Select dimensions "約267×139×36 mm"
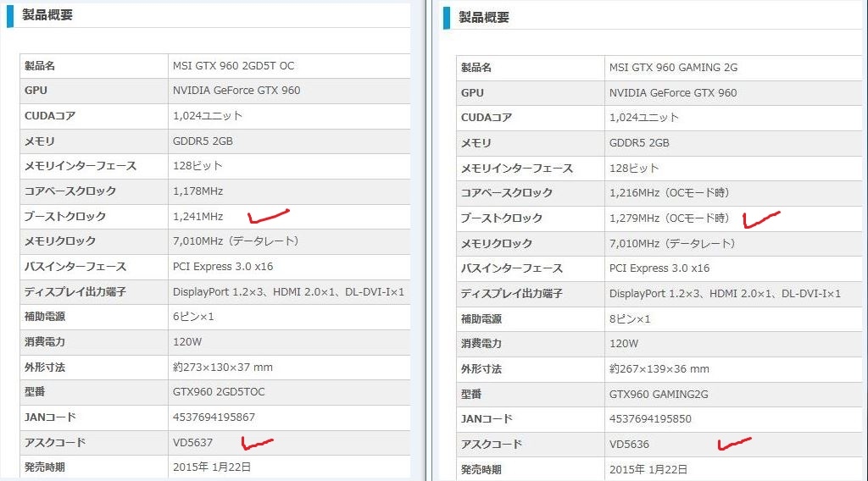The height and width of the screenshot is (481, 868). (x=659, y=368)
